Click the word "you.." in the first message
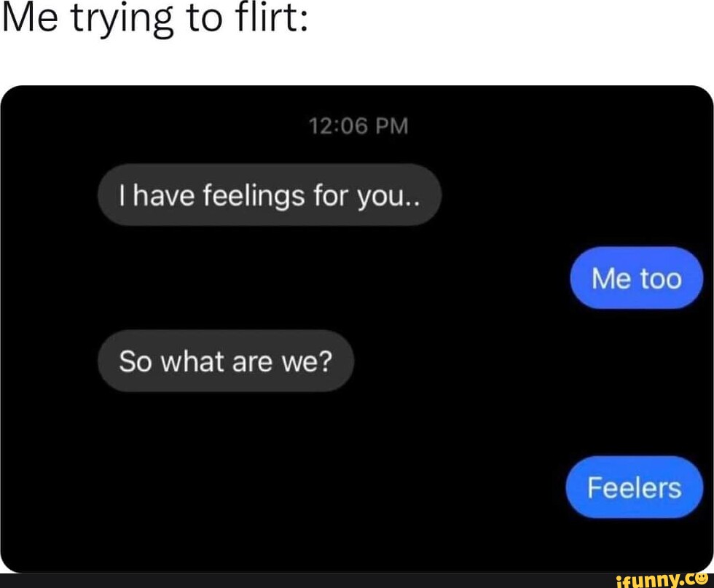The image size is (714, 588). (389, 197)
